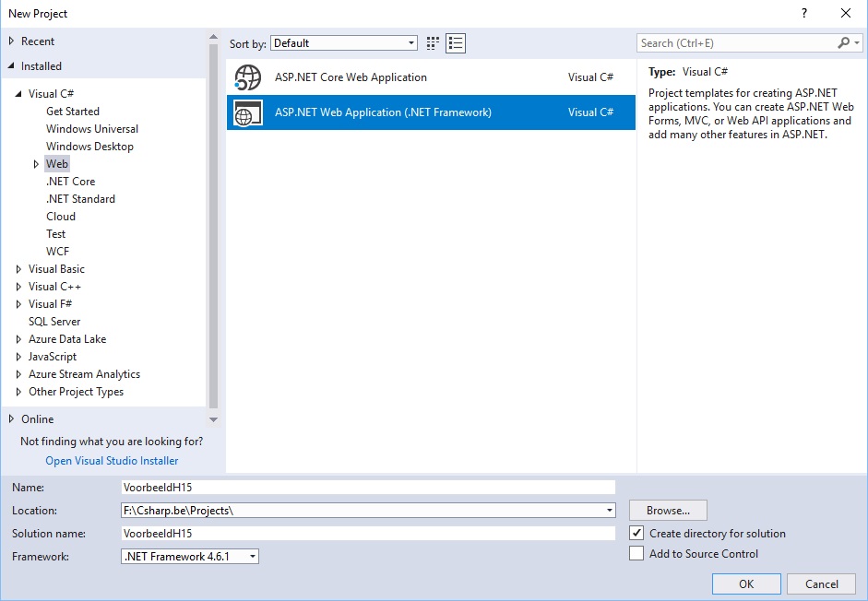Click the tree scrollbar up arrow

pyautogui.click(x=214, y=37)
